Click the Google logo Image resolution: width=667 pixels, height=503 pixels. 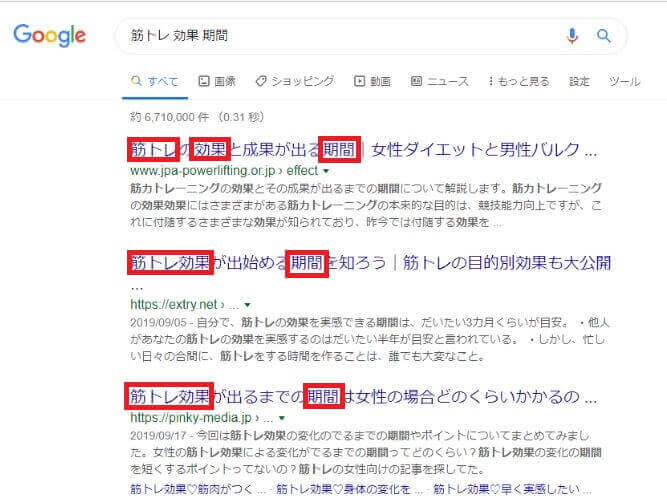click(49, 35)
